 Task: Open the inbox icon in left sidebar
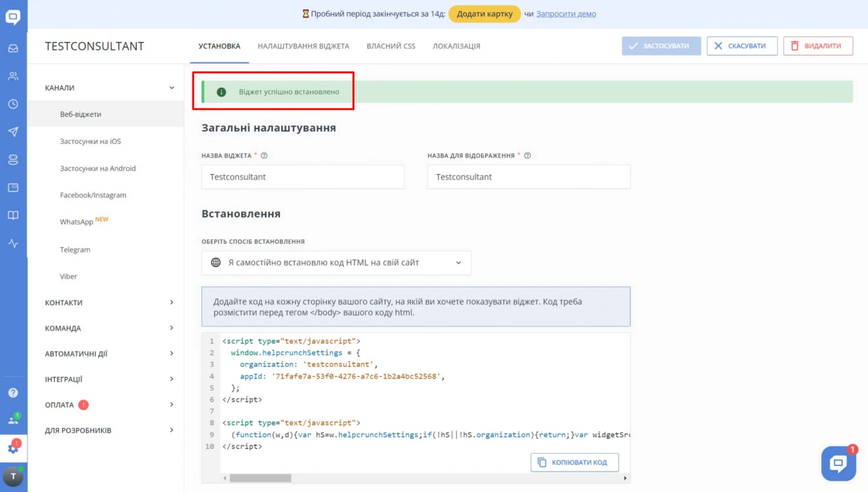click(x=13, y=48)
